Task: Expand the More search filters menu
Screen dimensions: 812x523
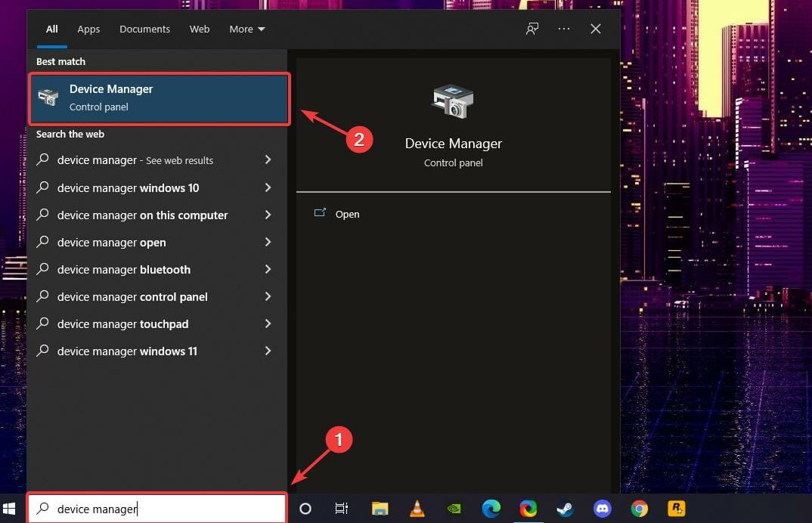Action: (246, 29)
